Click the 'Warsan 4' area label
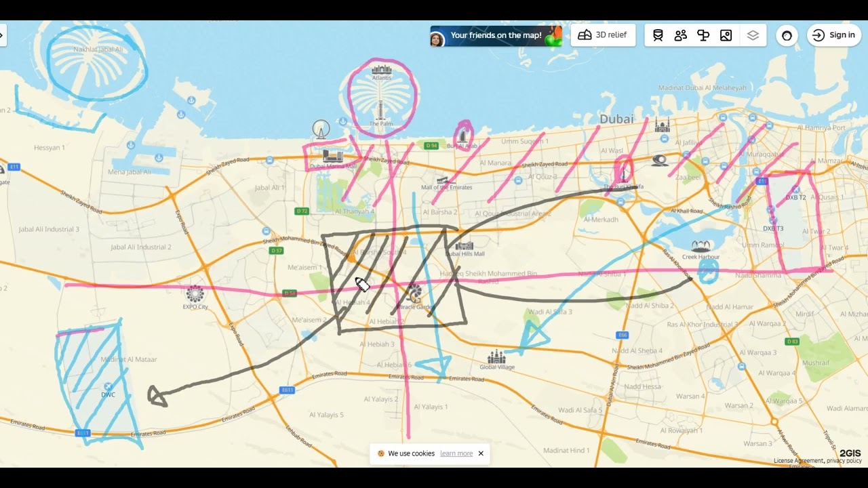868x488 pixels. pyautogui.click(x=690, y=396)
